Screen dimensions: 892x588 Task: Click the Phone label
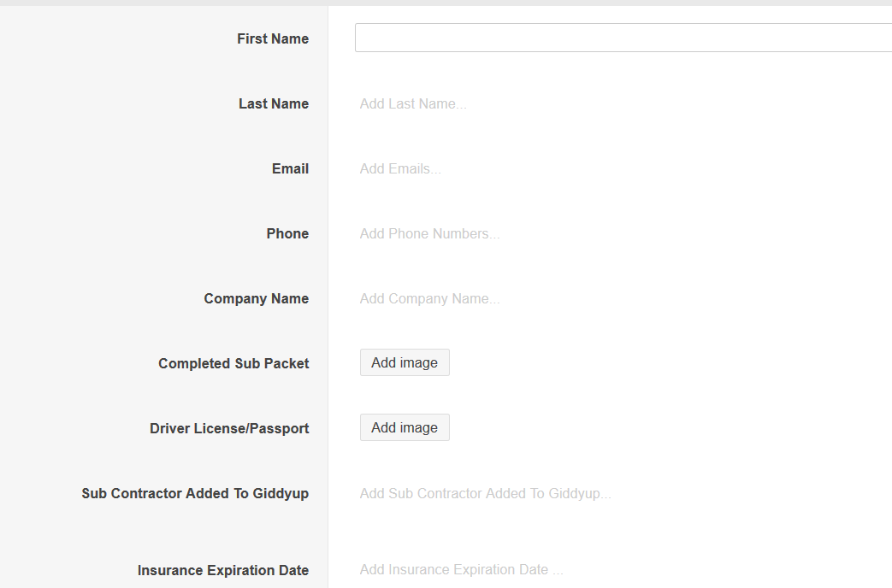point(287,233)
